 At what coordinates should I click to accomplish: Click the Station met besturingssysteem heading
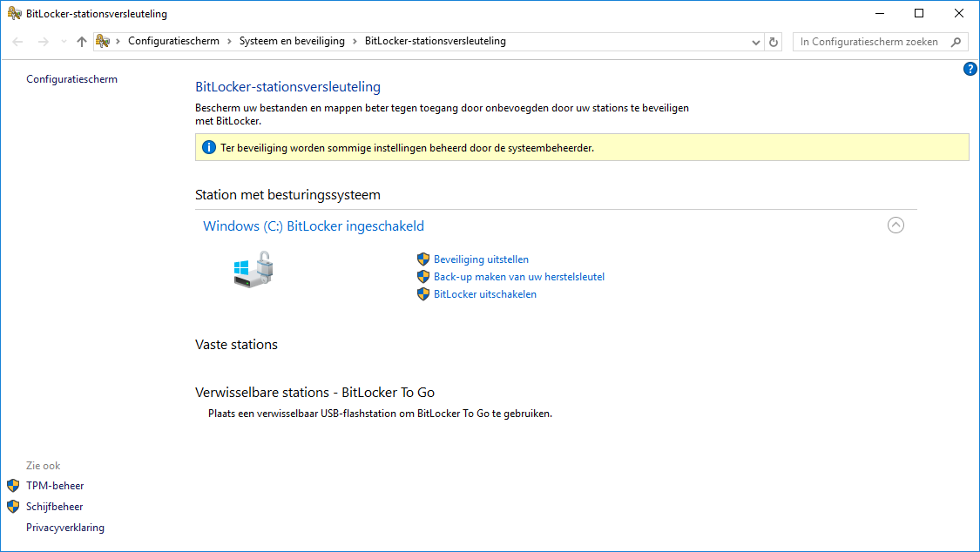click(x=287, y=195)
